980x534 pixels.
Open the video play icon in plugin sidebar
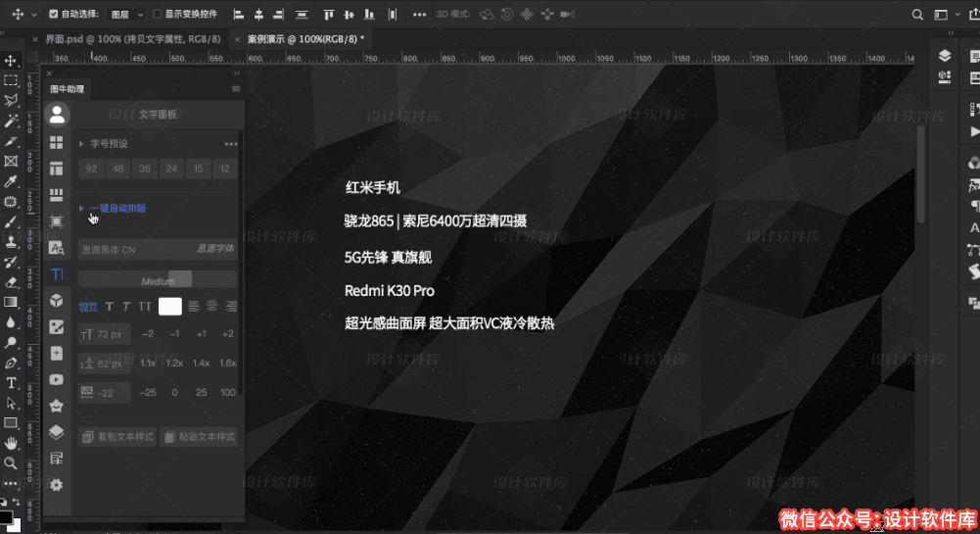(x=56, y=379)
